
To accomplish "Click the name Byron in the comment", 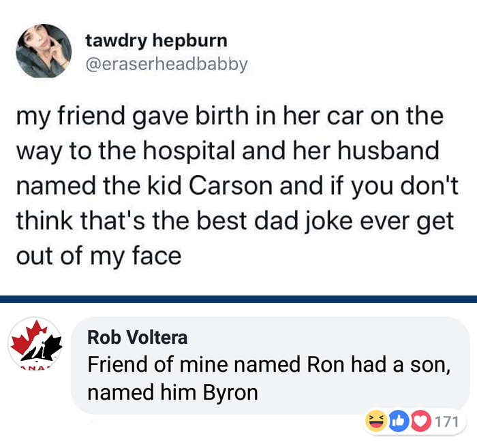I will coord(230,393).
